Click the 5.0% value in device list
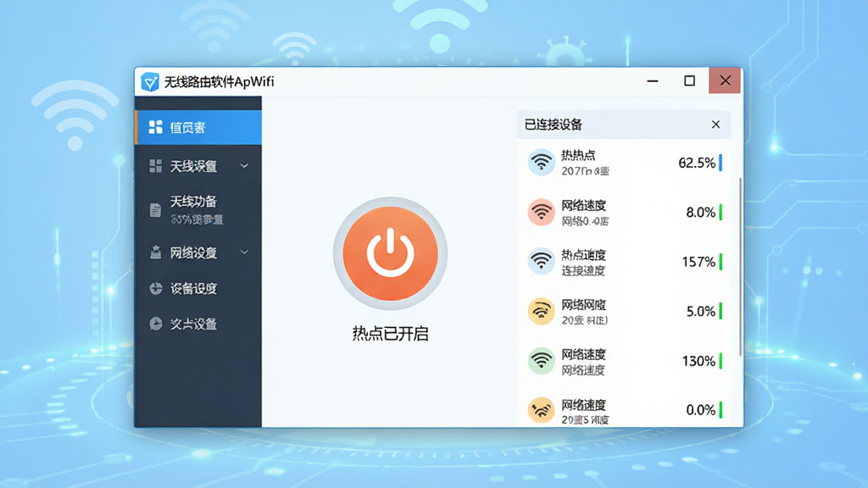 (x=701, y=311)
